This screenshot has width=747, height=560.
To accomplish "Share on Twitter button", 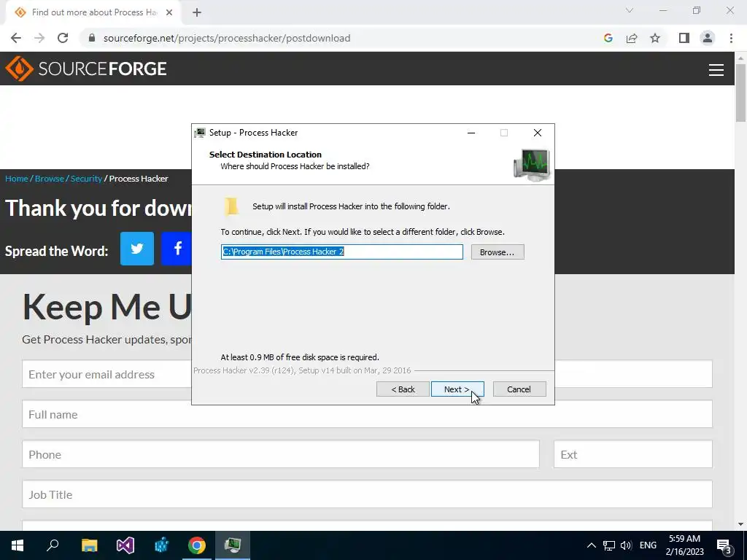I will [x=137, y=249].
